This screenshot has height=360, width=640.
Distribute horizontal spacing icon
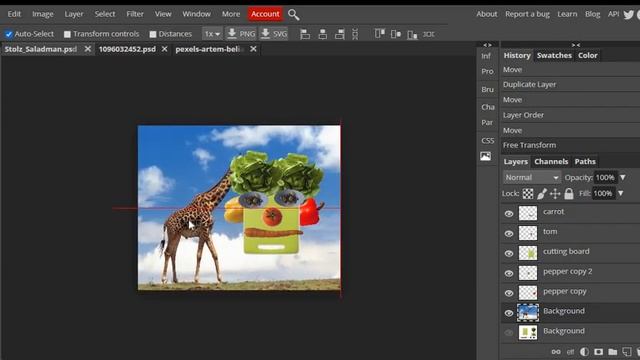coord(429,34)
